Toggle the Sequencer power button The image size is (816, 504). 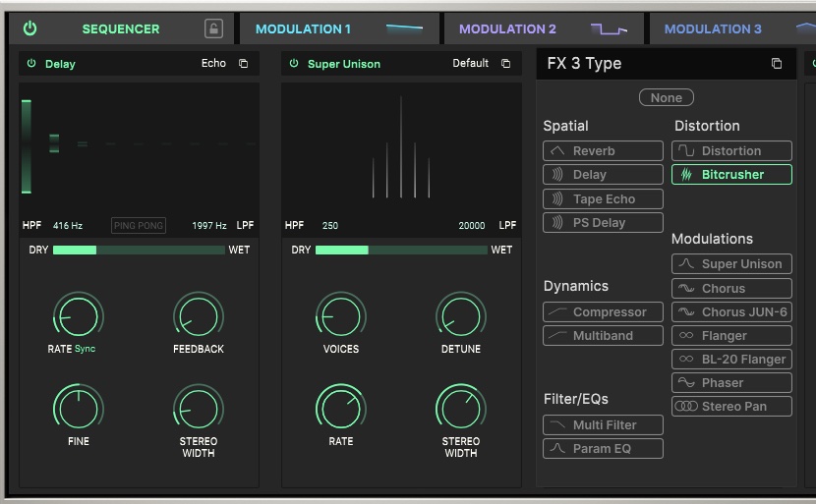click(x=30, y=28)
